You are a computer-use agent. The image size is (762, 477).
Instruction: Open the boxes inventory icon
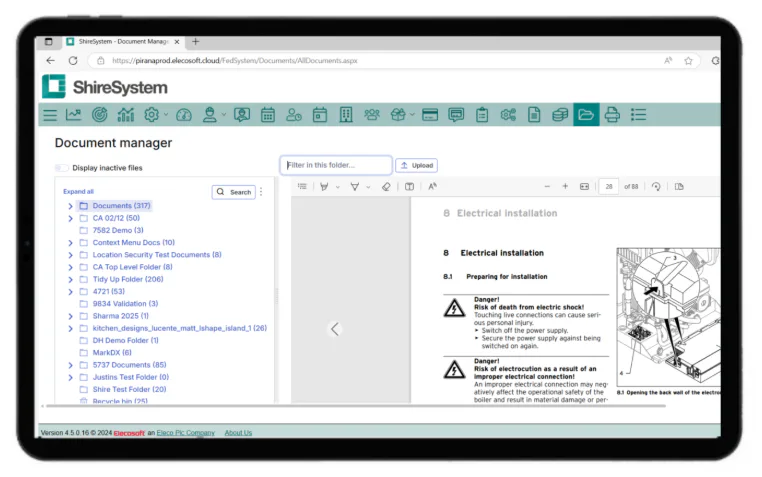(398, 115)
